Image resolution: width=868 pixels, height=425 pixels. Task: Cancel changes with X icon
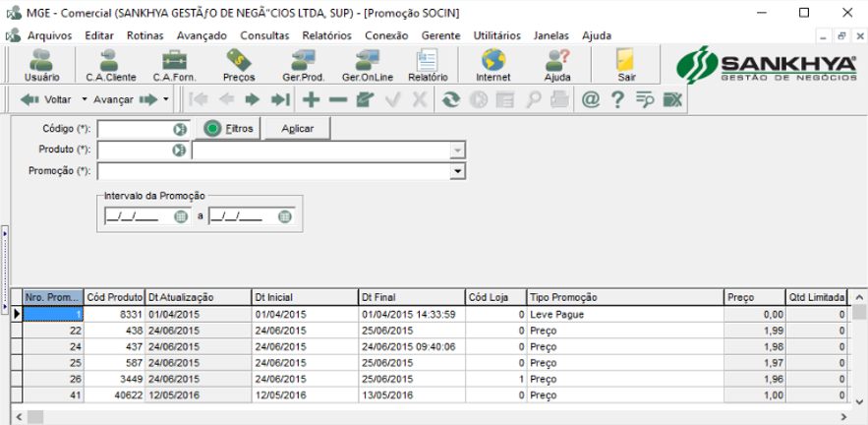[420, 99]
